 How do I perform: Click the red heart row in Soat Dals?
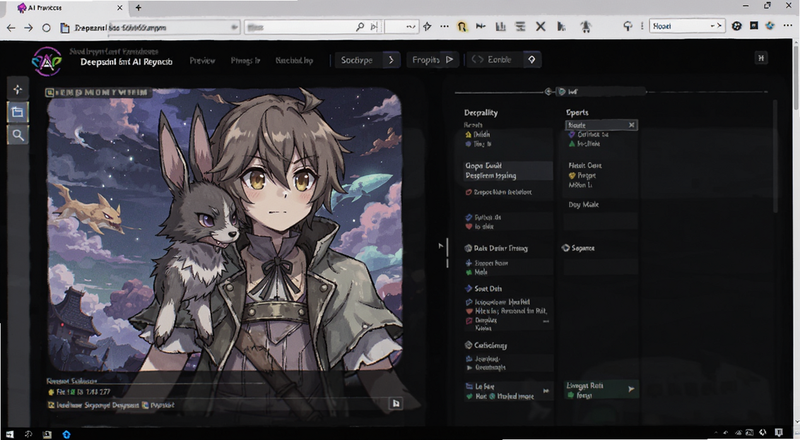[506, 311]
